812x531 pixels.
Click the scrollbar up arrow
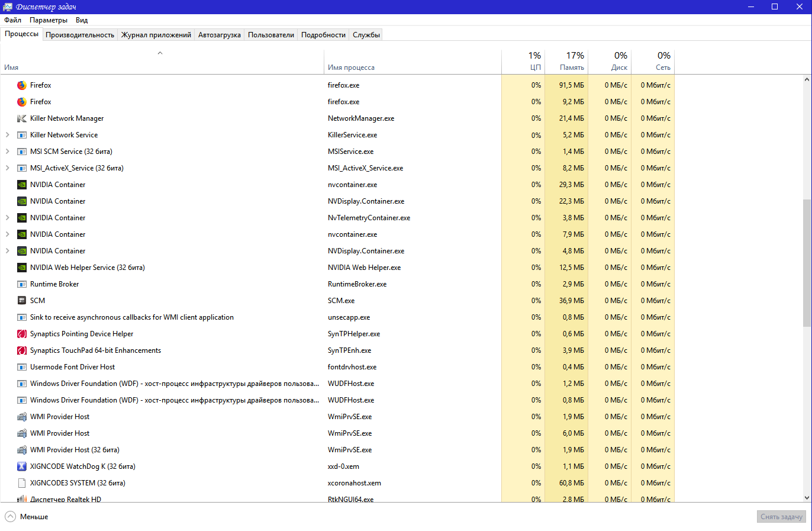pyautogui.click(x=807, y=79)
